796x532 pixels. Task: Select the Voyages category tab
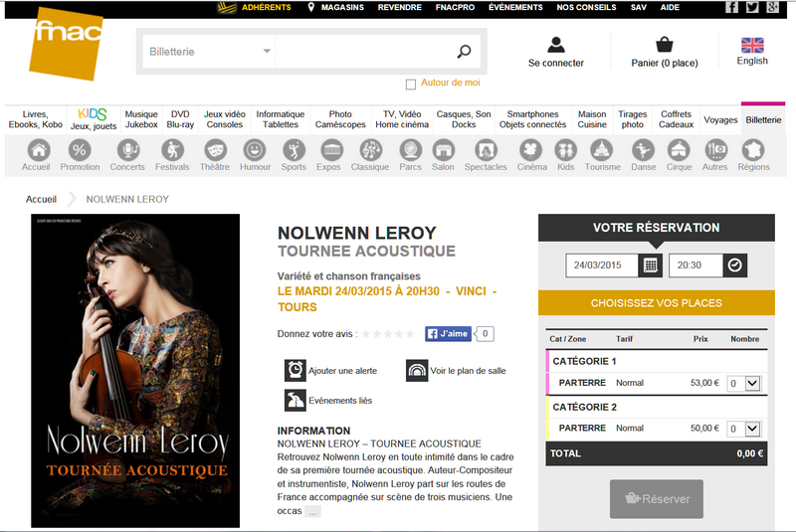tap(720, 119)
